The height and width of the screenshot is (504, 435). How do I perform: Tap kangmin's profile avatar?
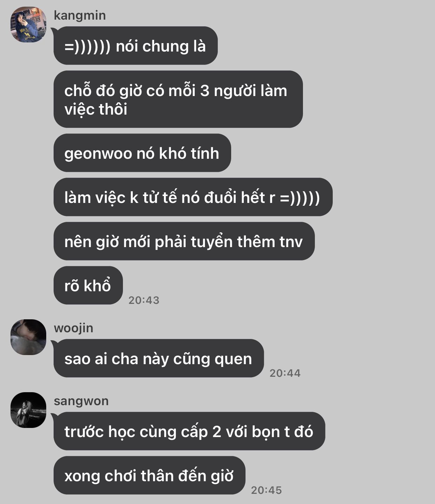28,25
